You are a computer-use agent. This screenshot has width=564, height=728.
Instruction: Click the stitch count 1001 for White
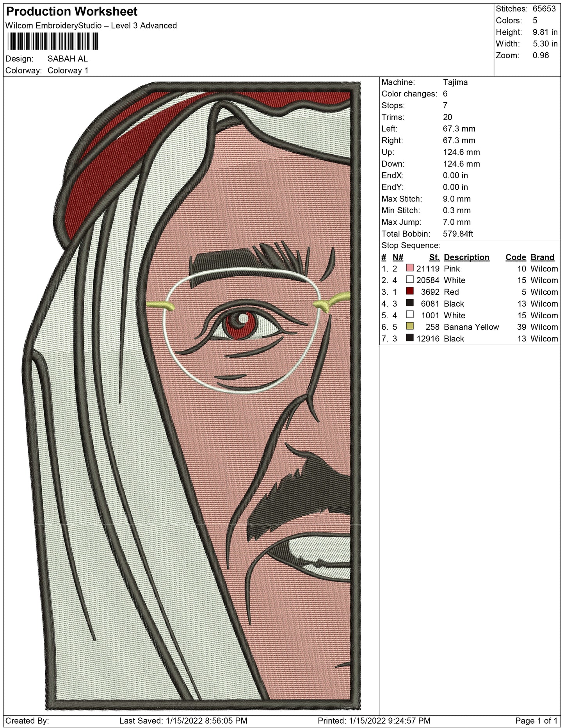tap(430, 316)
